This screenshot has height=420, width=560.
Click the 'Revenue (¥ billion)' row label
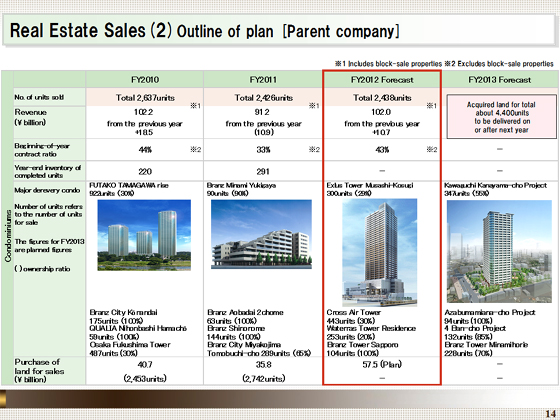(30, 117)
